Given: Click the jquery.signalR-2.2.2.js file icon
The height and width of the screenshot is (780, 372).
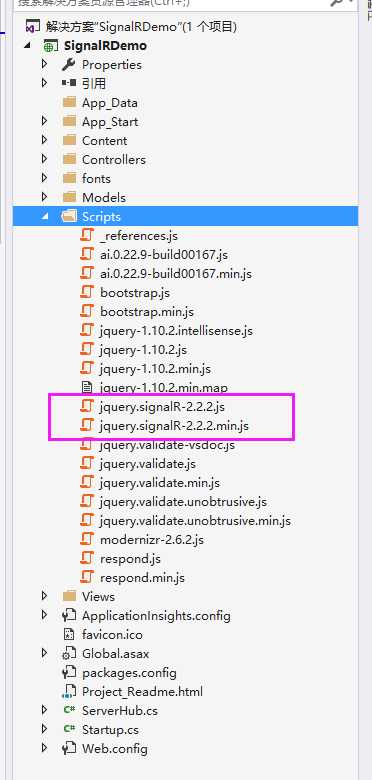Looking at the screenshot, I should coord(87,406).
